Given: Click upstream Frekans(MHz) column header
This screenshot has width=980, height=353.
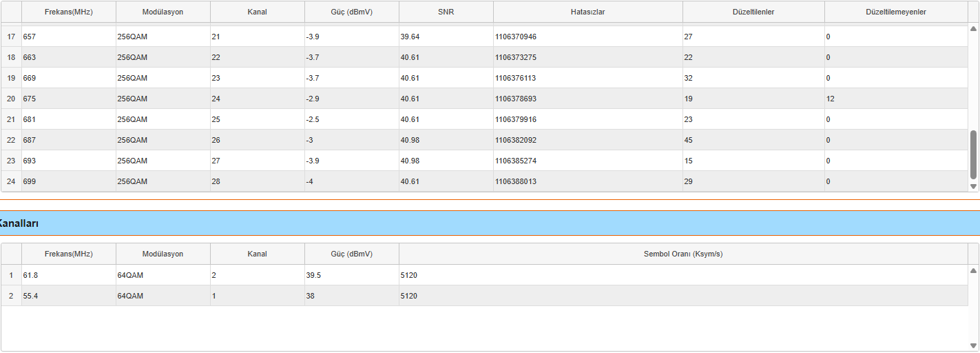Looking at the screenshot, I should pyautogui.click(x=69, y=254).
